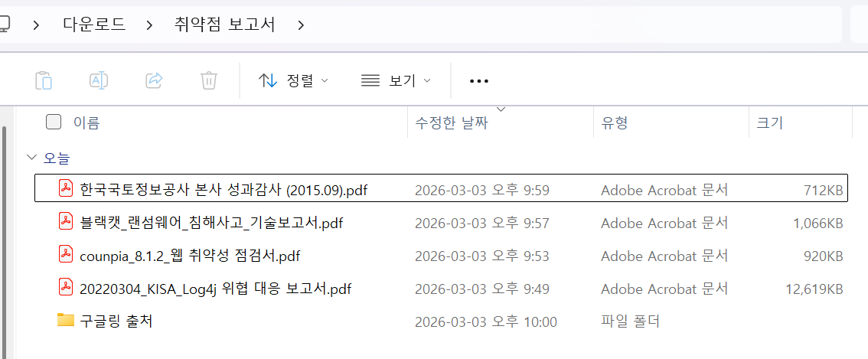
Task: Click PDF icon of 블랙캣_랜섬웨어 report
Action: coord(66,222)
